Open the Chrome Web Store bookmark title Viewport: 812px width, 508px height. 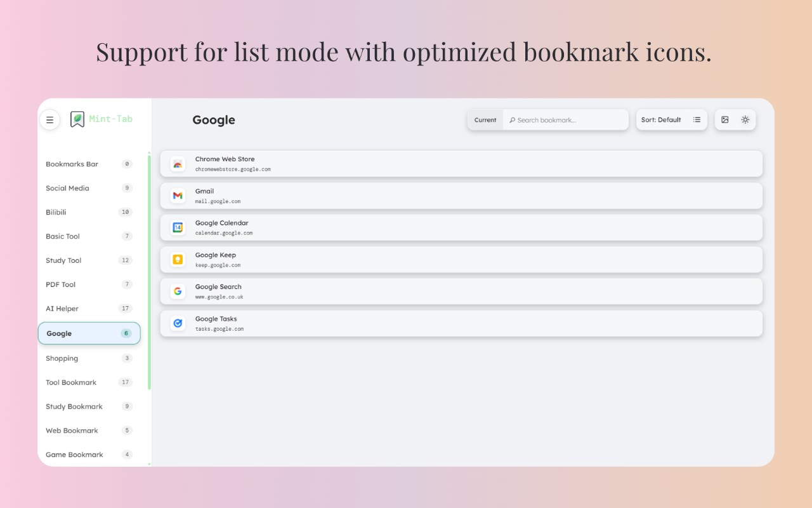click(x=225, y=159)
